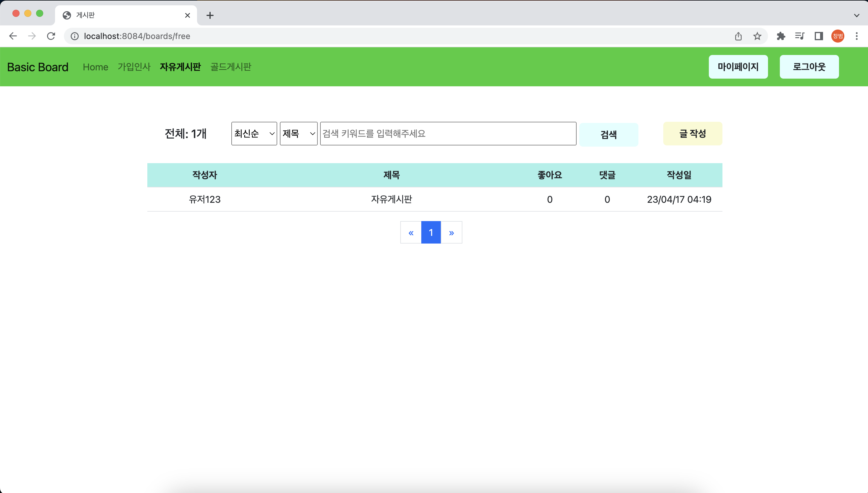Click the 글 작성 write button
Viewport: 868px width, 493px height.
[x=692, y=133]
